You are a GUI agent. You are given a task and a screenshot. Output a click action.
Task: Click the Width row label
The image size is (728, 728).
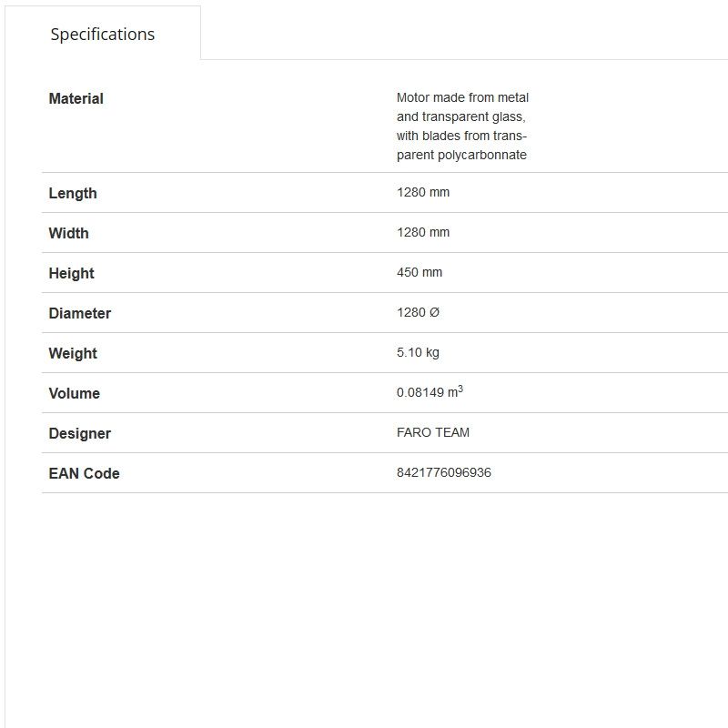click(x=68, y=233)
